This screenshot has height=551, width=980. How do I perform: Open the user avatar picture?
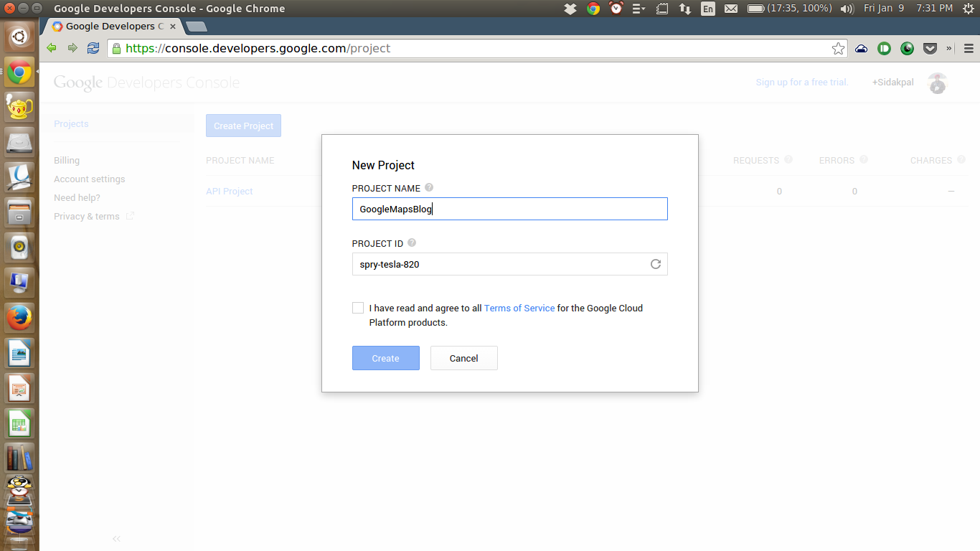click(x=937, y=83)
